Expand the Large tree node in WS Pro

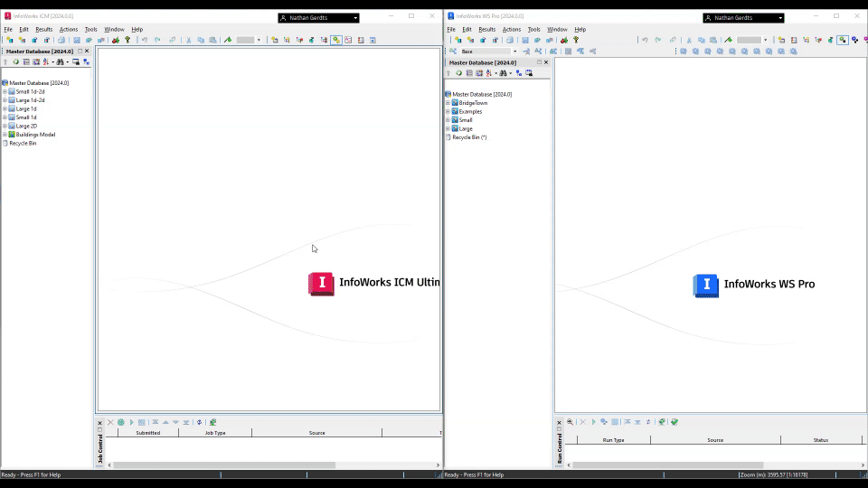click(x=448, y=128)
